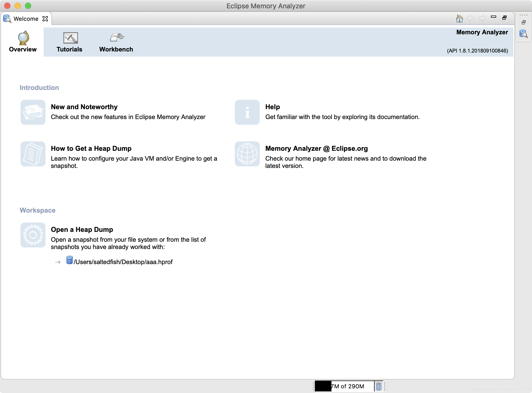Click the Home icon in Welcome toolbar
532x393 pixels.
459,18
